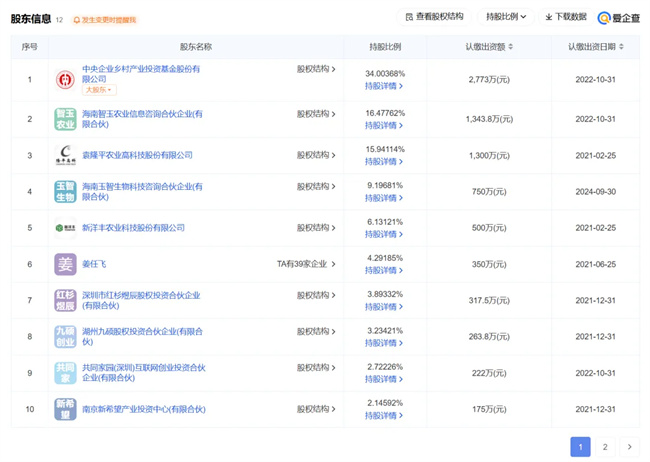Click the purple 姜 avatar icon
The width and height of the screenshot is (650, 462).
coord(65,264)
